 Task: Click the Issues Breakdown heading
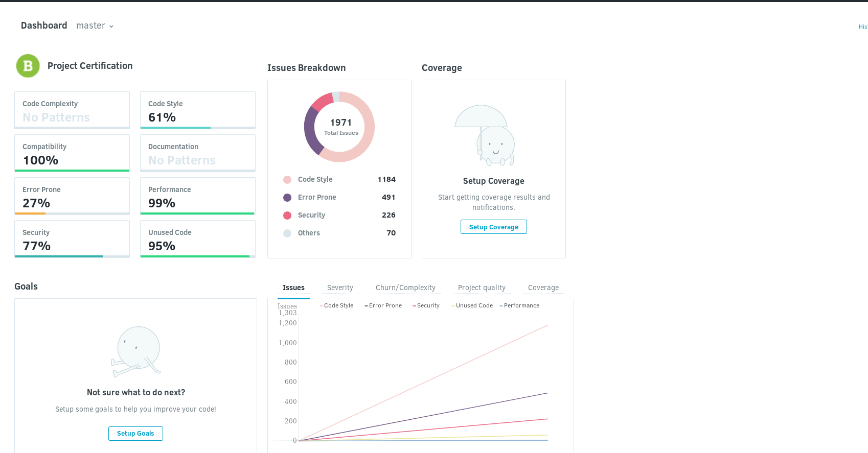point(306,68)
